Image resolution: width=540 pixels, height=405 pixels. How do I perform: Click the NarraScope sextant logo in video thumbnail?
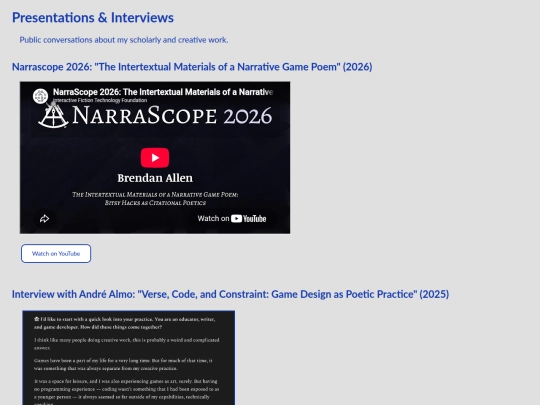tap(53, 116)
